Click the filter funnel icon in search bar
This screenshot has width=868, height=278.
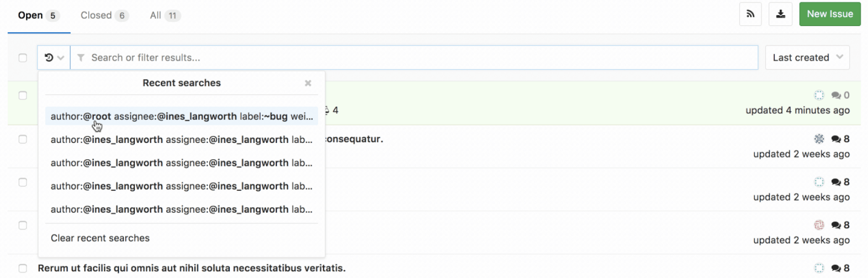pyautogui.click(x=80, y=58)
